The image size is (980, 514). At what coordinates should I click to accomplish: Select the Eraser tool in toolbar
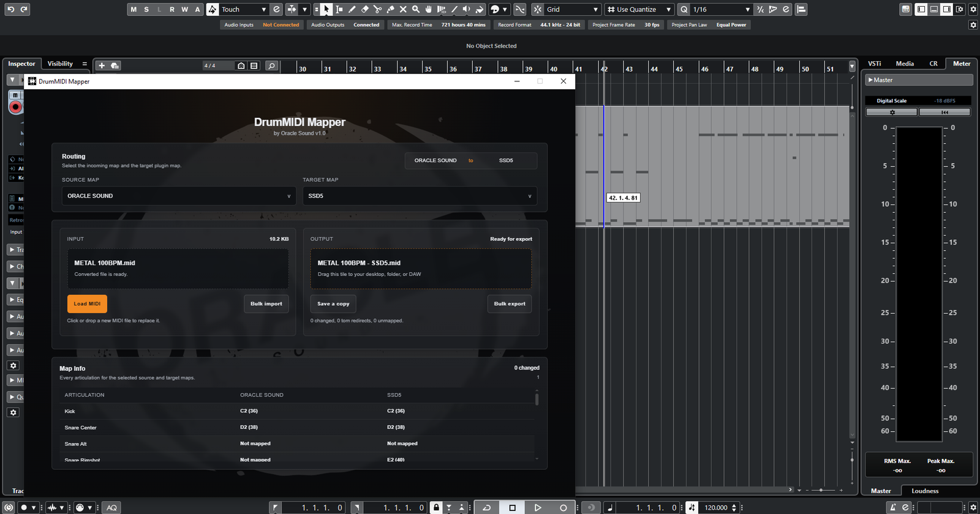(x=364, y=9)
